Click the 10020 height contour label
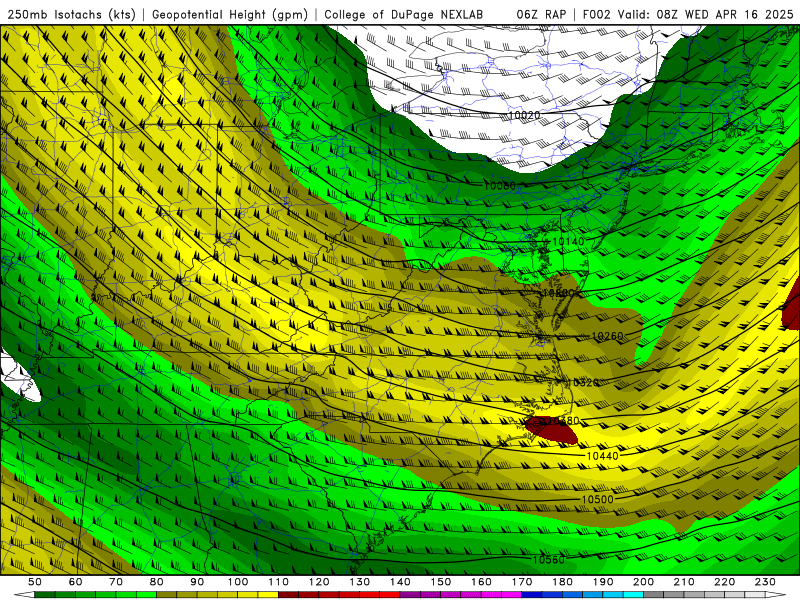 pyautogui.click(x=524, y=115)
